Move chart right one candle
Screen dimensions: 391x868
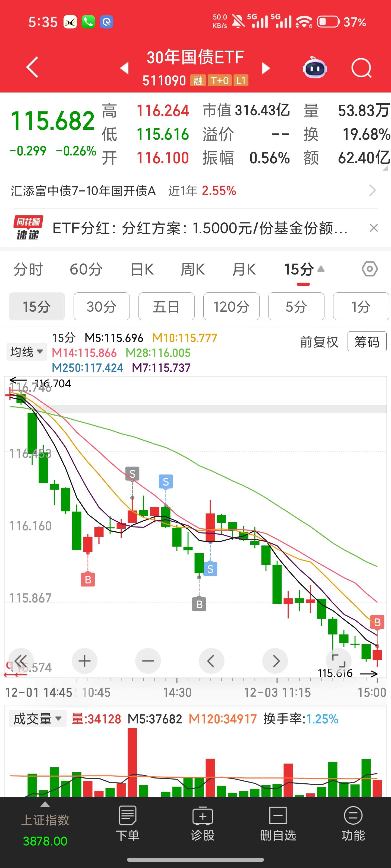[x=275, y=660]
